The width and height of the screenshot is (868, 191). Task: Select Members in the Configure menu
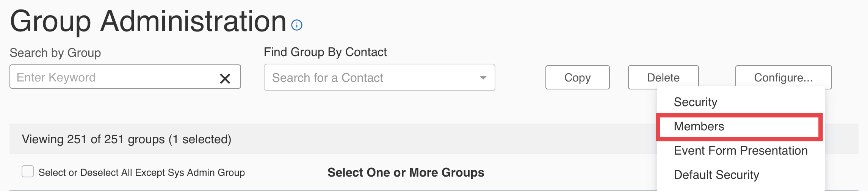pos(699,126)
